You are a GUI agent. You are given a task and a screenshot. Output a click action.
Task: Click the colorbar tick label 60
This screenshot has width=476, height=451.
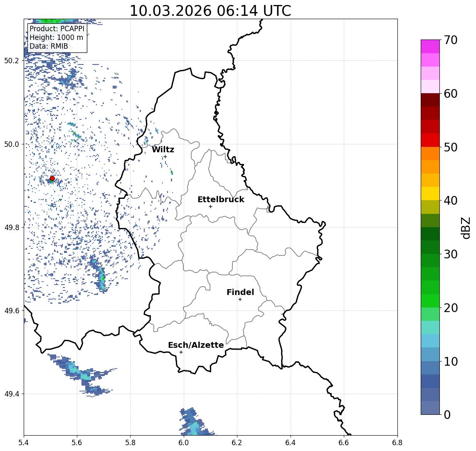[x=450, y=94]
